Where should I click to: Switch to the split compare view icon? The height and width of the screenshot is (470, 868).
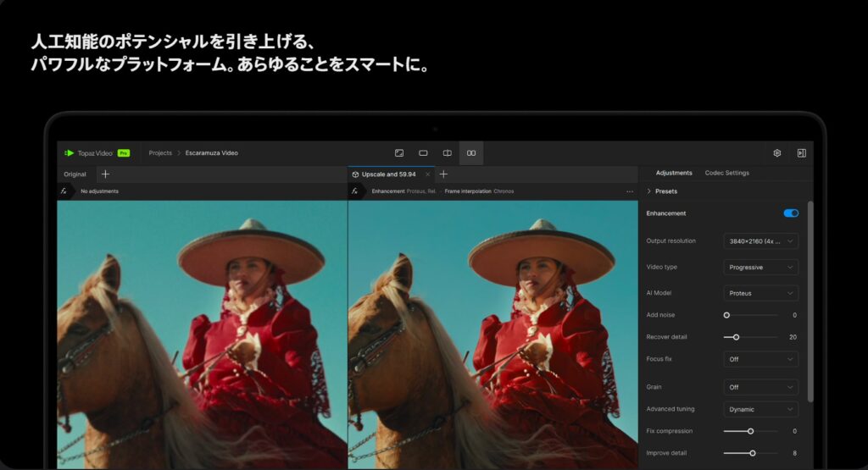(447, 153)
